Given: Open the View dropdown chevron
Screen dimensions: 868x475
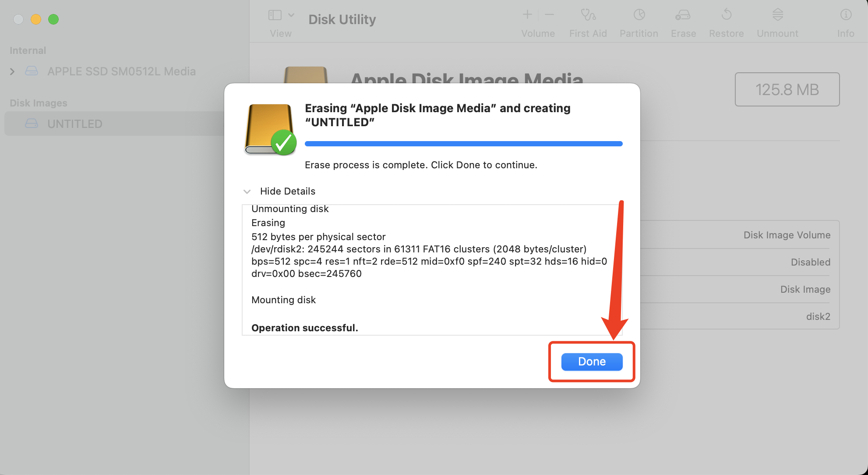Looking at the screenshot, I should pos(291,15).
